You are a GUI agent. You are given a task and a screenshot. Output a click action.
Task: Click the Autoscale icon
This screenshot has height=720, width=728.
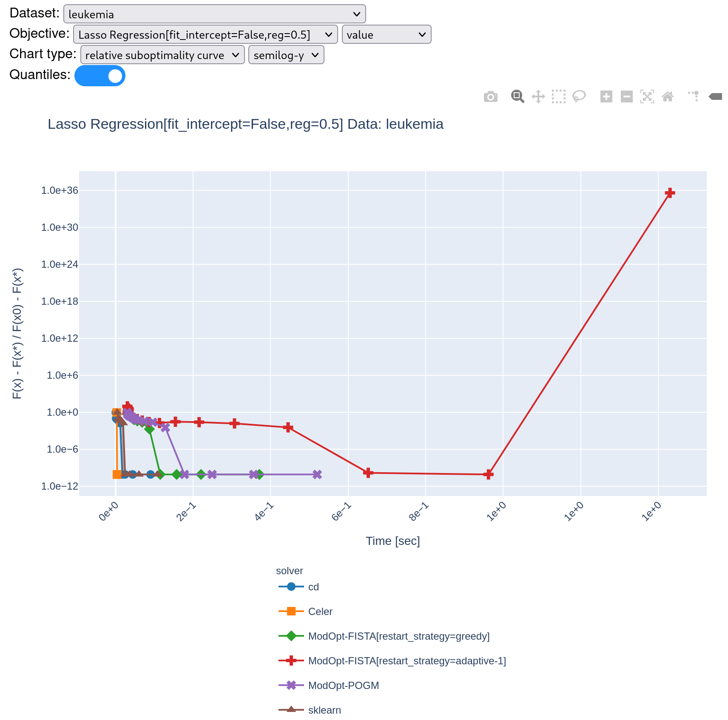(x=647, y=97)
